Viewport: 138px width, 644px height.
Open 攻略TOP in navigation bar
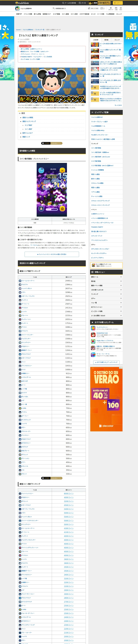pos(19,14)
